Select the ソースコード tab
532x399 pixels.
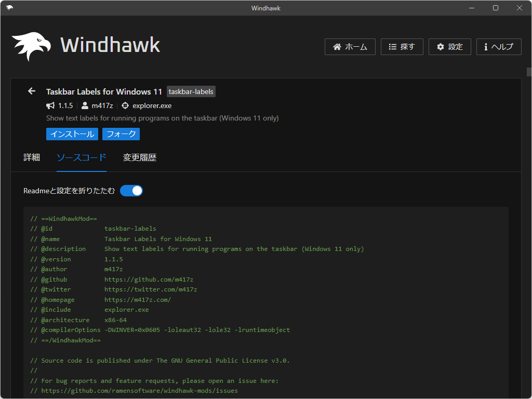[82, 157]
